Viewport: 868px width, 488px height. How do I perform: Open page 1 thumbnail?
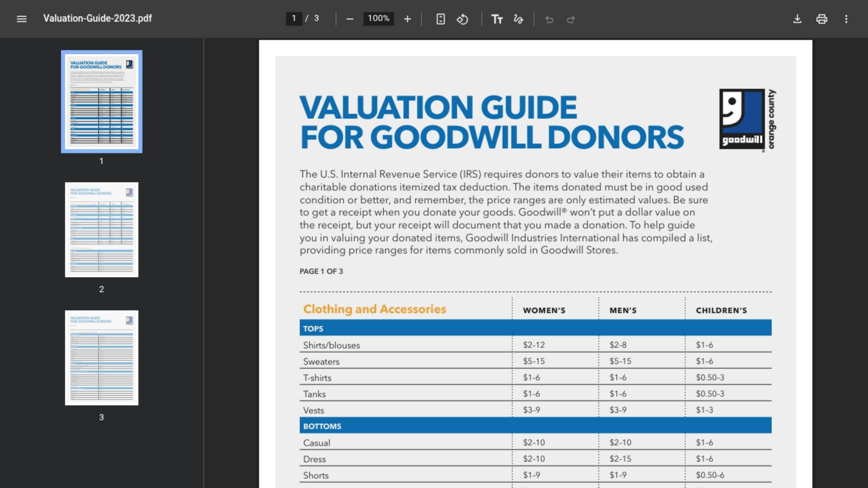click(x=102, y=102)
